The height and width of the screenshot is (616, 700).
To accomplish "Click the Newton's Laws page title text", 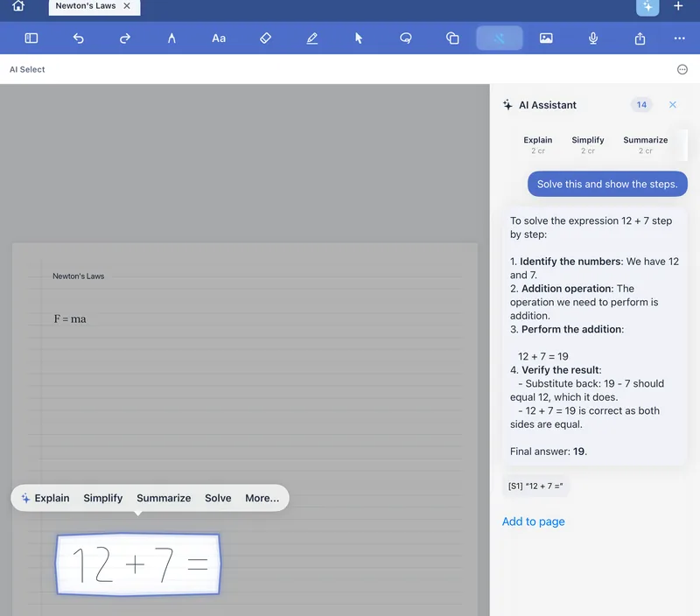I will [x=78, y=276].
